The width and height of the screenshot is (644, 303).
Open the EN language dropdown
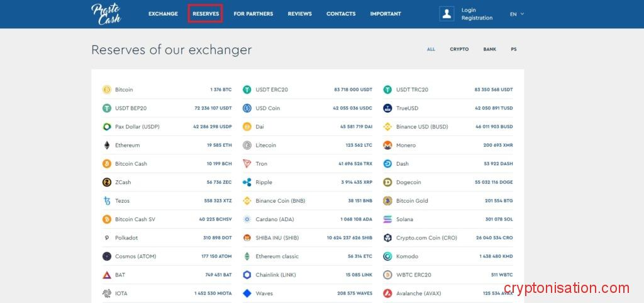coord(516,14)
